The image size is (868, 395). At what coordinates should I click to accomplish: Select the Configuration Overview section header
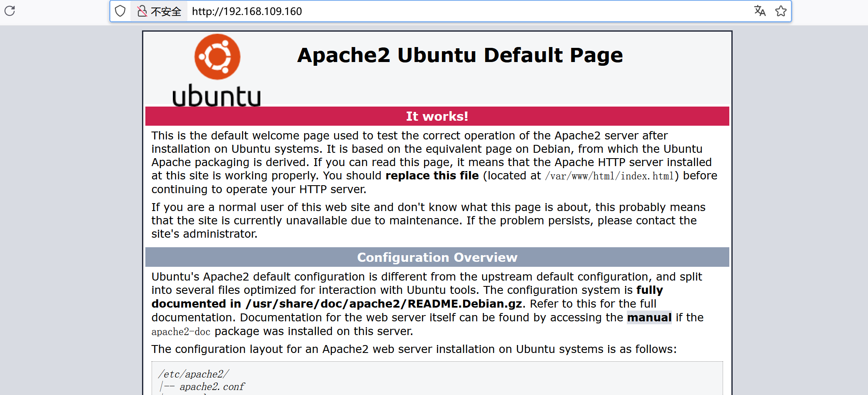[437, 257]
